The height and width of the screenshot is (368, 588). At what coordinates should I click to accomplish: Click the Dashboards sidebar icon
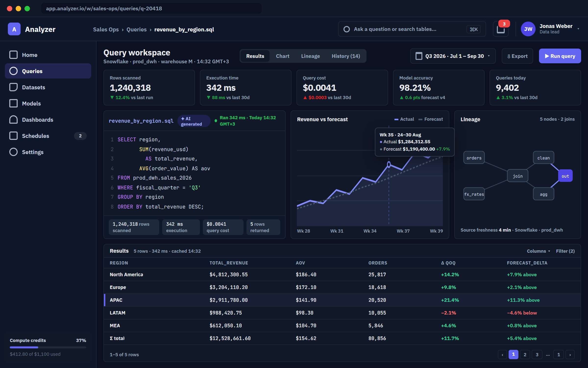click(13, 119)
